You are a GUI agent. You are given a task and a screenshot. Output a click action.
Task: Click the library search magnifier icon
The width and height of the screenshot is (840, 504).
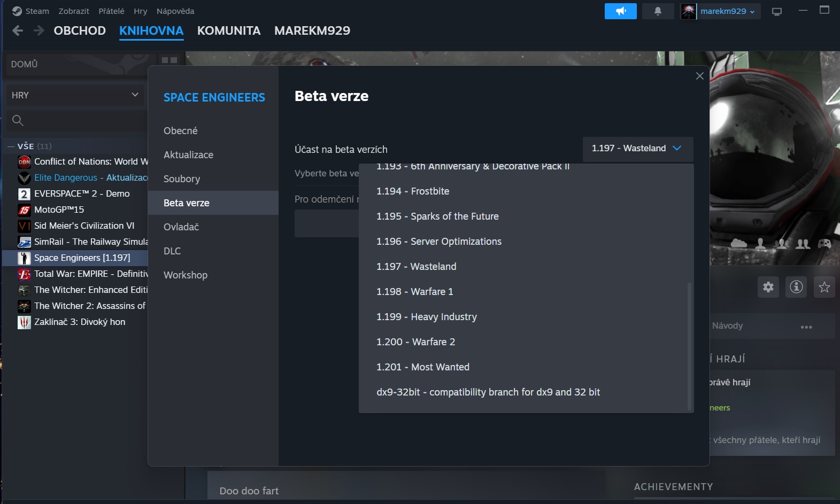[x=18, y=121]
